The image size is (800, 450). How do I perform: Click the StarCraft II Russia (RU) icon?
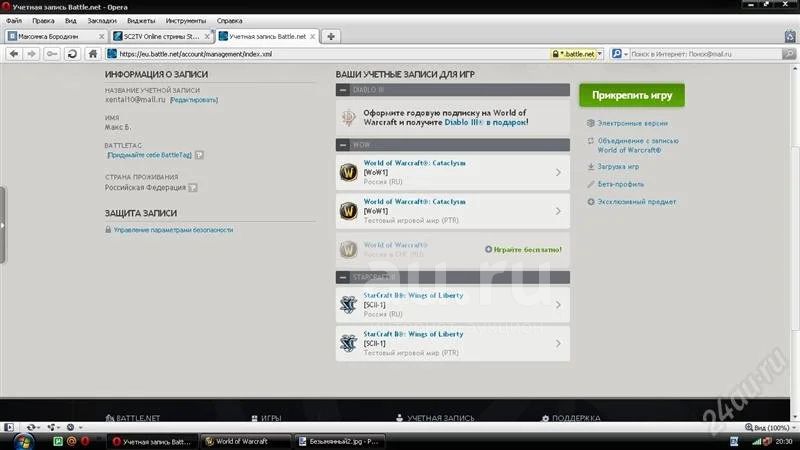[x=348, y=305]
